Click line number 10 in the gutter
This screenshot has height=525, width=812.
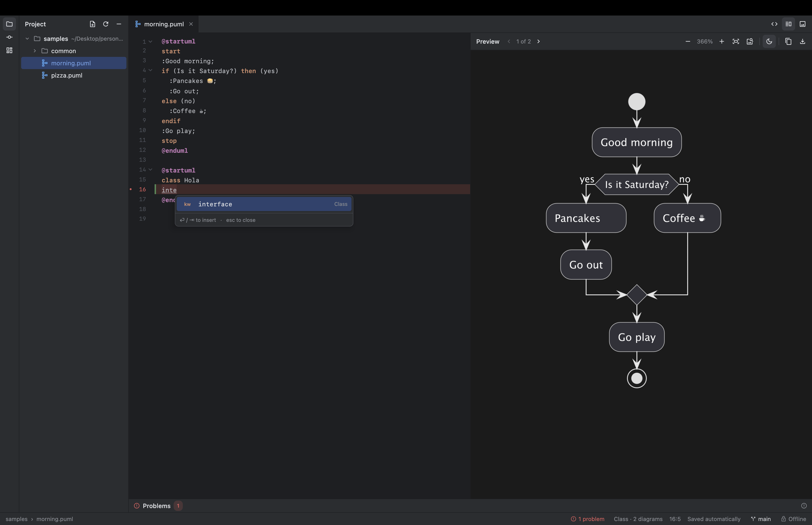click(x=142, y=130)
